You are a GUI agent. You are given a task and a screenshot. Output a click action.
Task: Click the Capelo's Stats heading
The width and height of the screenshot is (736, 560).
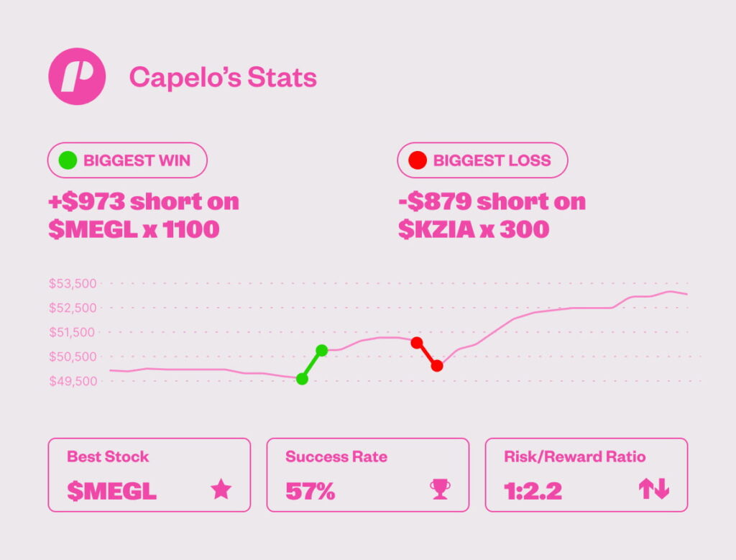223,78
